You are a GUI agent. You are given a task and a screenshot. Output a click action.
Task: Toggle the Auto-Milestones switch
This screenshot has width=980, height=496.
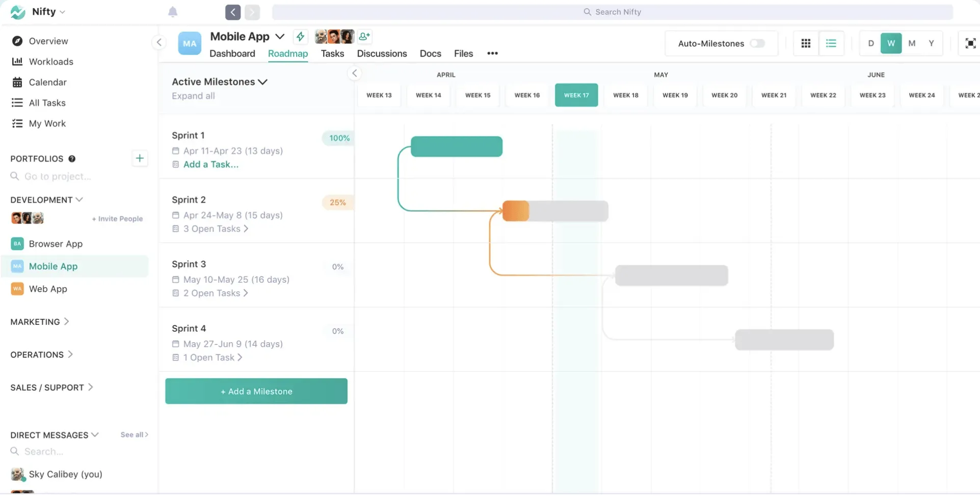coord(757,43)
